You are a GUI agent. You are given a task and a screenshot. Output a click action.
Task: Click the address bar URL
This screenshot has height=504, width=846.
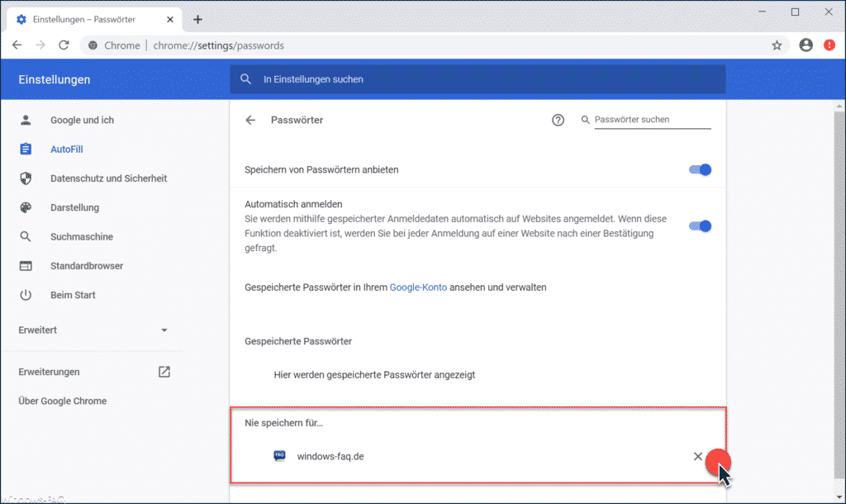click(x=218, y=45)
